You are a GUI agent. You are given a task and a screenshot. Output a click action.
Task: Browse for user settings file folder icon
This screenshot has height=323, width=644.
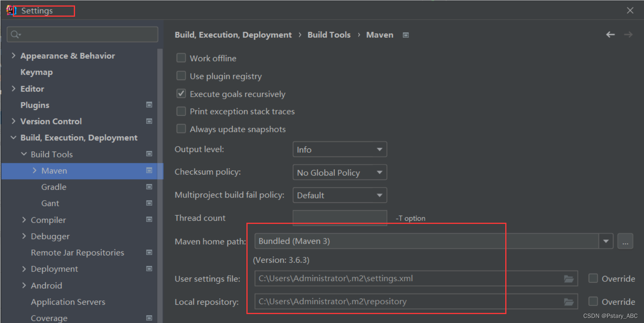569,279
